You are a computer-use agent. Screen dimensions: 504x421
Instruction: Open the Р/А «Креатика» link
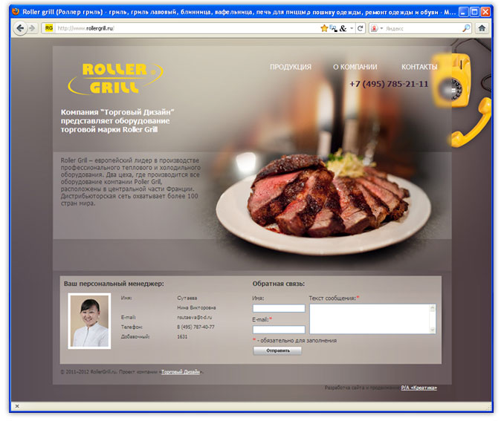[x=419, y=388]
